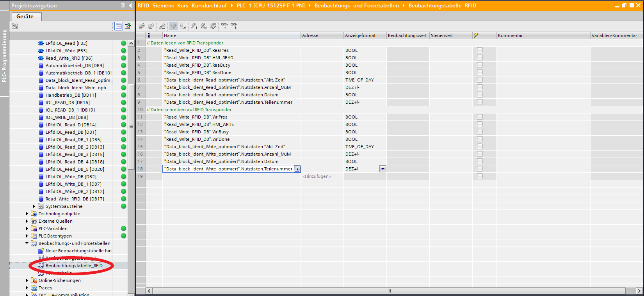The width and height of the screenshot is (644, 296).
Task: Open the Anzeigeformat dropdown in row 18
Action: [383, 169]
